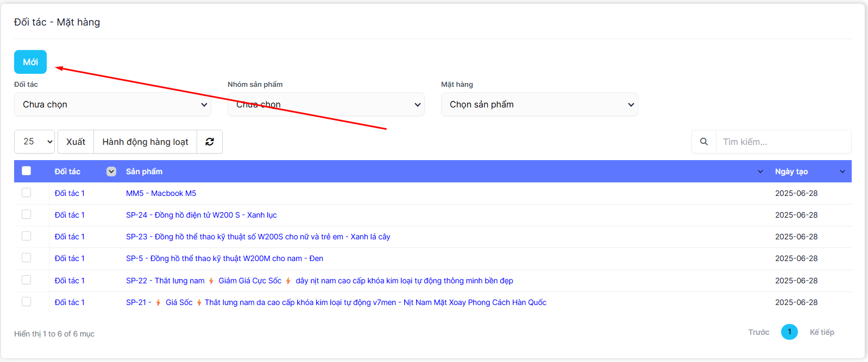
Task: Click the Ngày tạo column sort chevron
Action: coord(842,172)
